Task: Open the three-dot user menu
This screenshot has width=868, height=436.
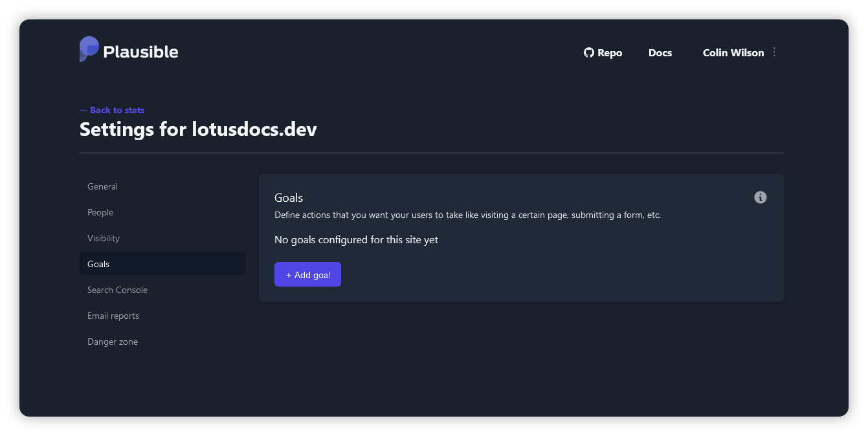Action: [774, 52]
